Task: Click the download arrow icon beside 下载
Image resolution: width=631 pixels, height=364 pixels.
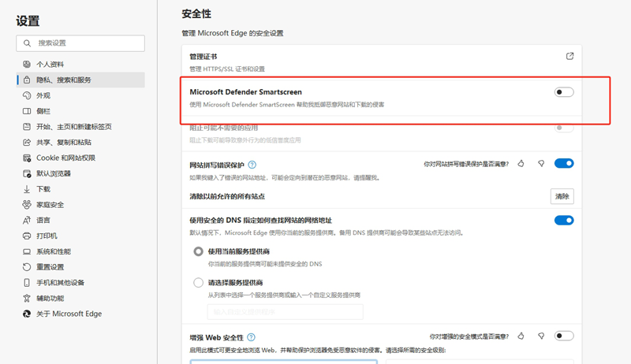Action: click(x=27, y=189)
